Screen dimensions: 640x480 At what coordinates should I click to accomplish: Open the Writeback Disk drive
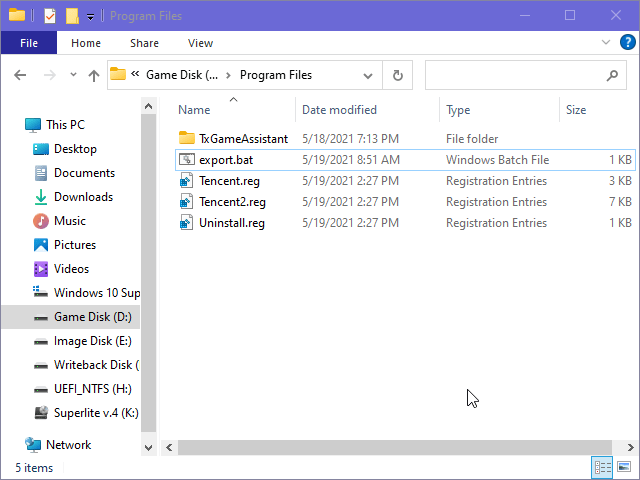tap(86, 365)
